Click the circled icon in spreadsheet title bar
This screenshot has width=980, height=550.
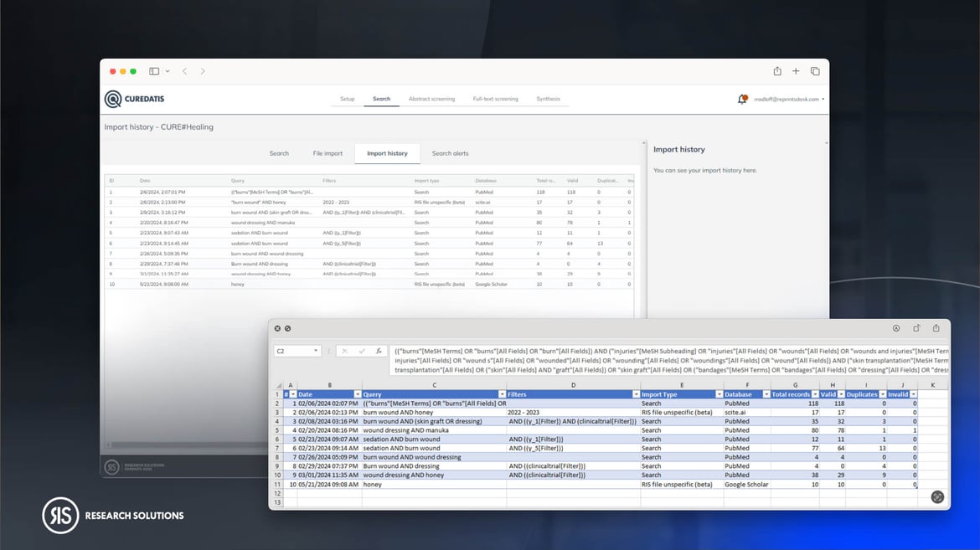[896, 328]
